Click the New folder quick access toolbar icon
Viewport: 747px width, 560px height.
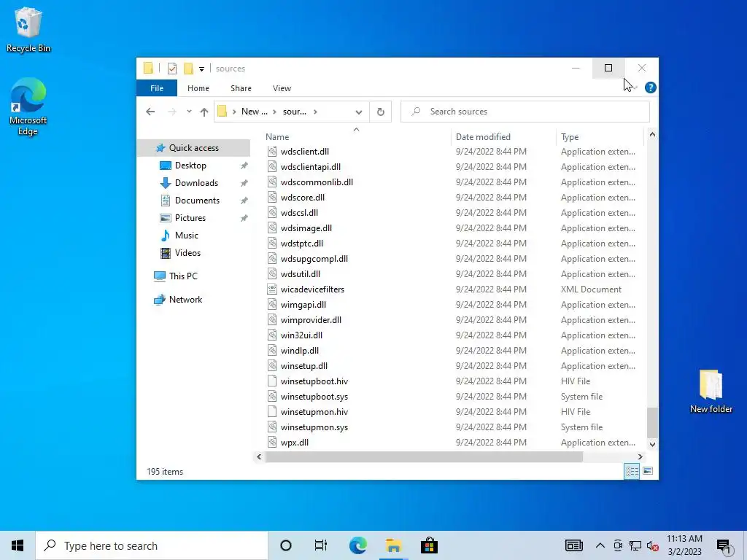click(x=188, y=69)
